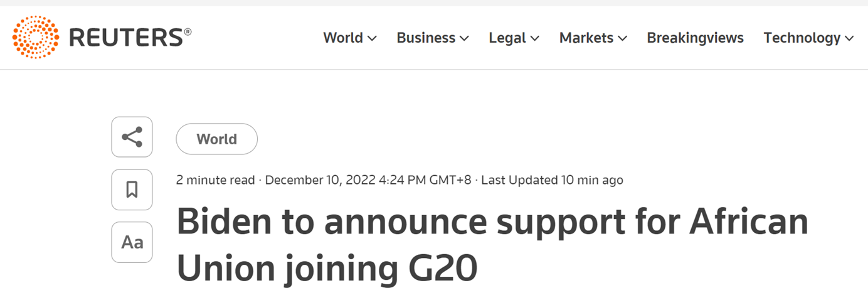Open the World navigation menu item
Screen dimensions: 868x305
tap(343, 38)
